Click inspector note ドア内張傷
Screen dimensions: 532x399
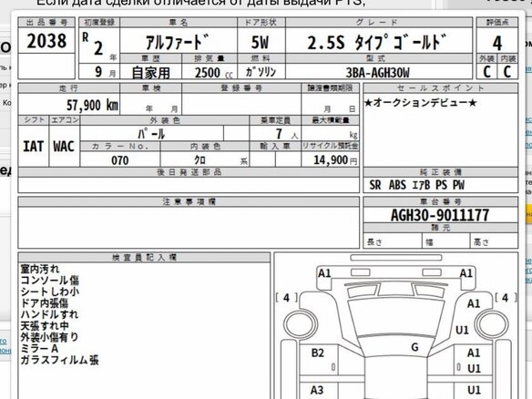tap(45, 303)
